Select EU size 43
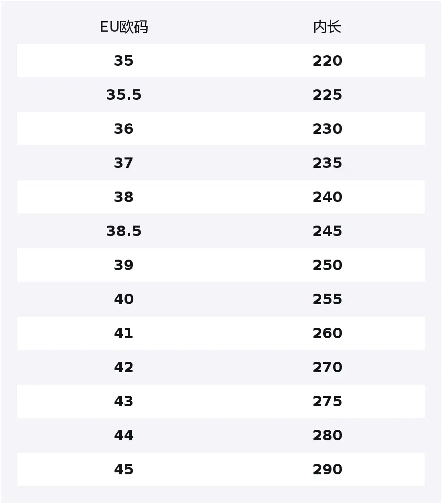The image size is (442, 504). click(124, 401)
